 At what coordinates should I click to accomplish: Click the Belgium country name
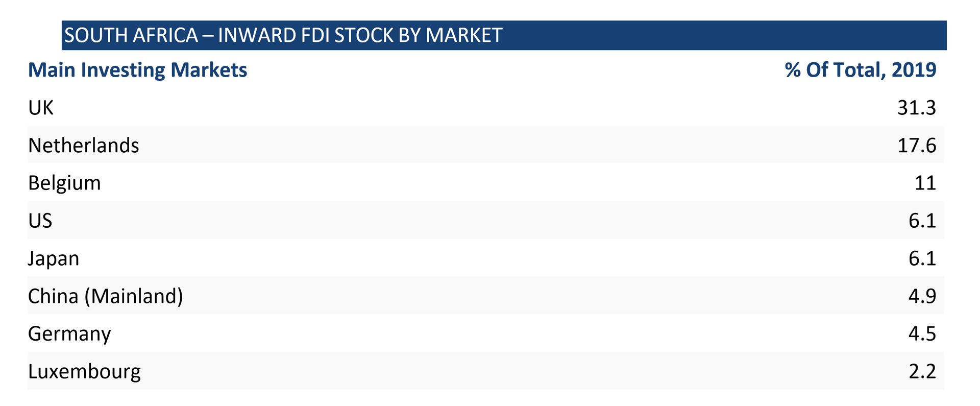click(64, 183)
